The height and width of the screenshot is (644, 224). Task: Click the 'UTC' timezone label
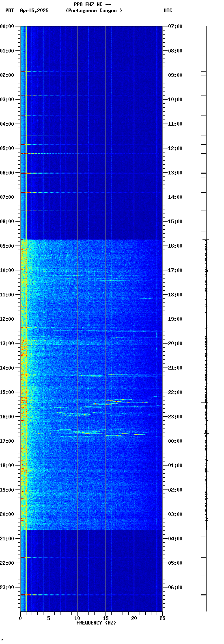168,11
